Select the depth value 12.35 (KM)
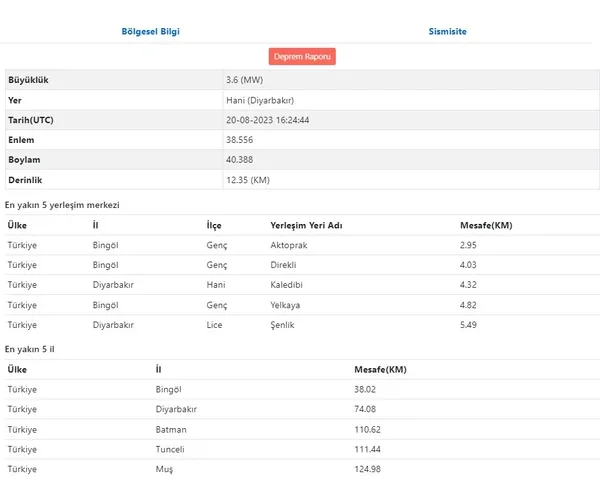 (249, 180)
